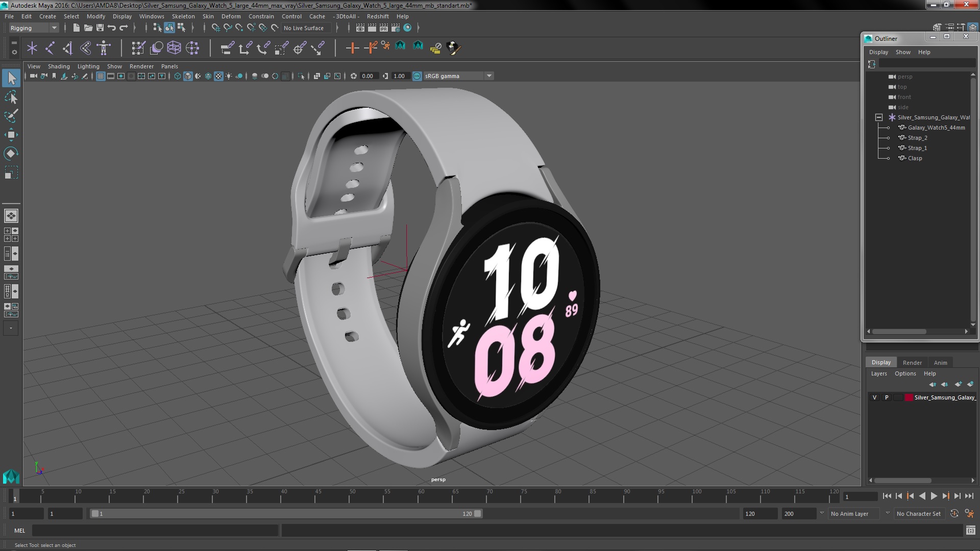Click the MEL command input field
This screenshot has height=551, width=980.
[155, 531]
